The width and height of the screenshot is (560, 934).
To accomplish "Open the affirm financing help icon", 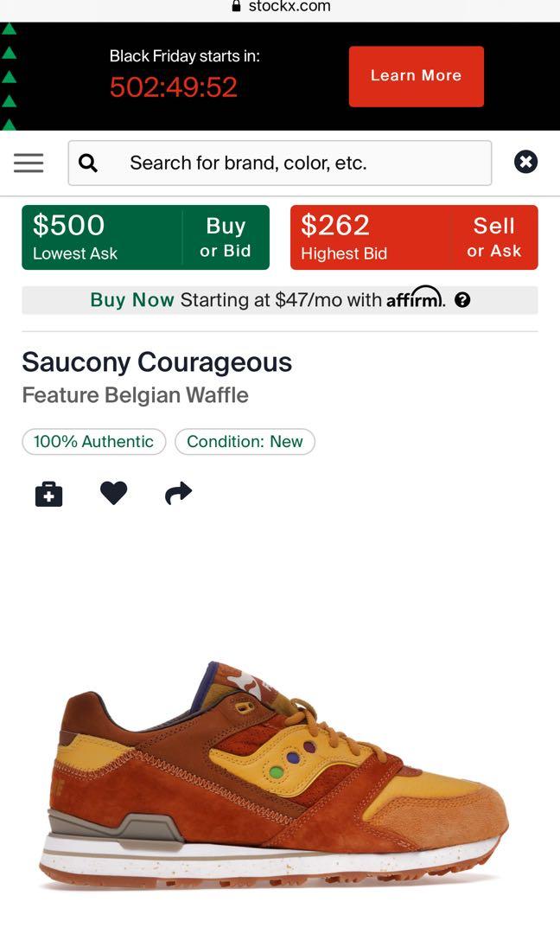I will point(462,300).
